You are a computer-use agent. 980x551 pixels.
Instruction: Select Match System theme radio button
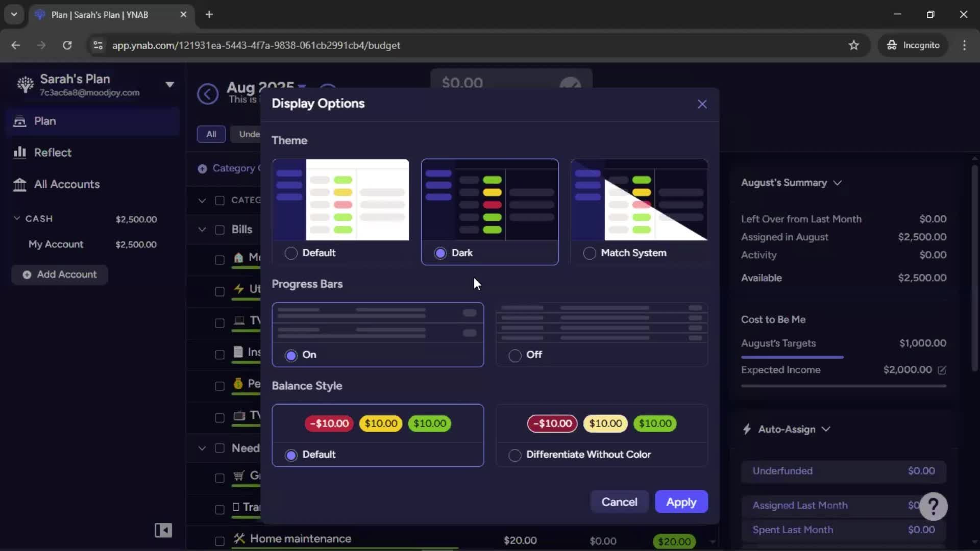click(590, 253)
